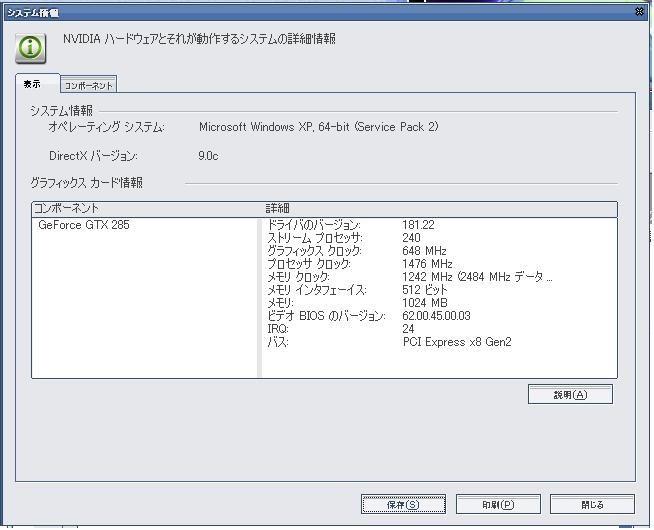The image size is (654, 530).
Task: Click the driver version value 181.22
Action: point(418,225)
